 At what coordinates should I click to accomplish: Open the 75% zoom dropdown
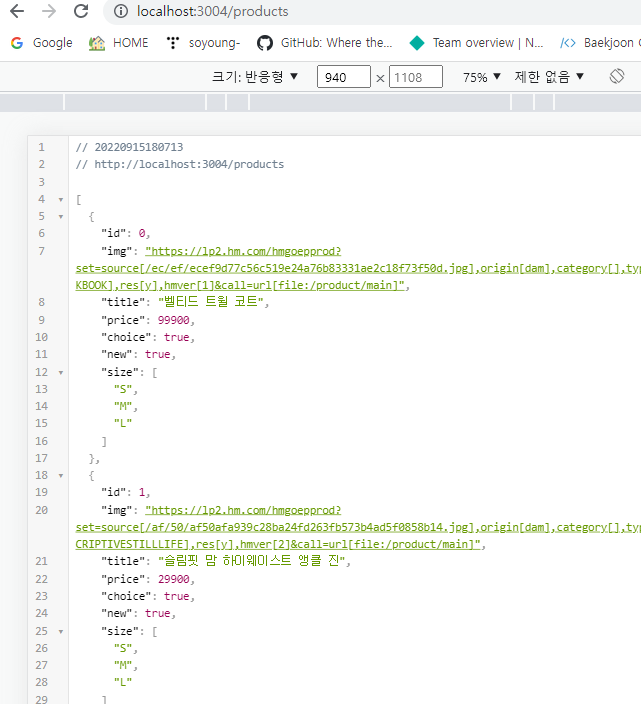pos(481,77)
